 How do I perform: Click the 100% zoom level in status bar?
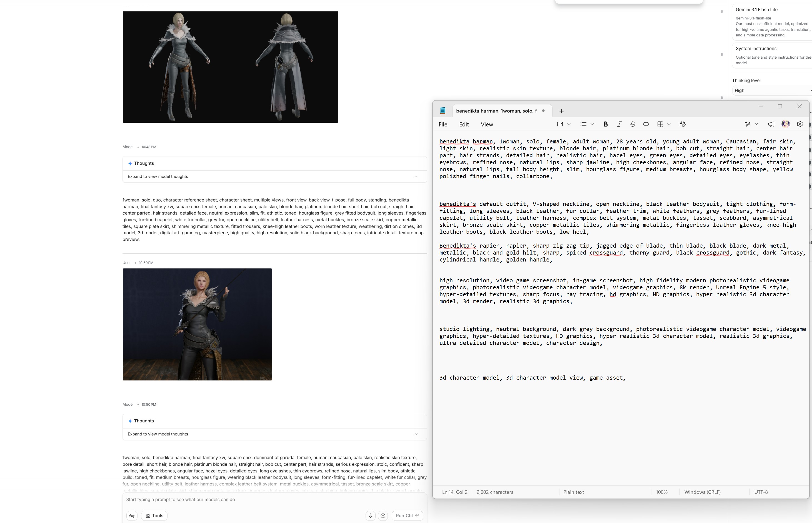coord(662,492)
